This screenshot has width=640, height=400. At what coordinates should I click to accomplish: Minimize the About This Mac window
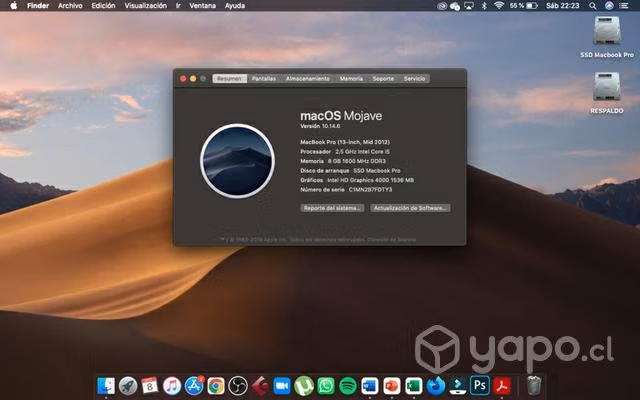click(x=193, y=78)
